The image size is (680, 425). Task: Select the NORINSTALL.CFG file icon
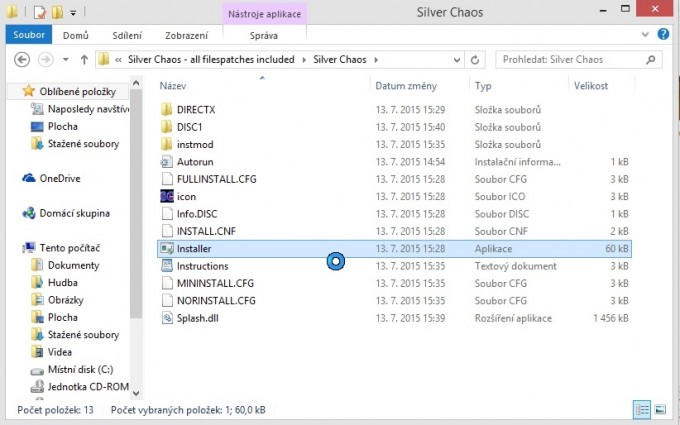coord(167,301)
